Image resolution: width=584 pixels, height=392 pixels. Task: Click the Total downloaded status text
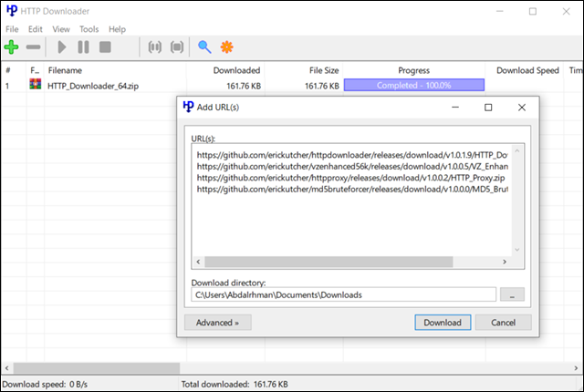pyautogui.click(x=235, y=384)
